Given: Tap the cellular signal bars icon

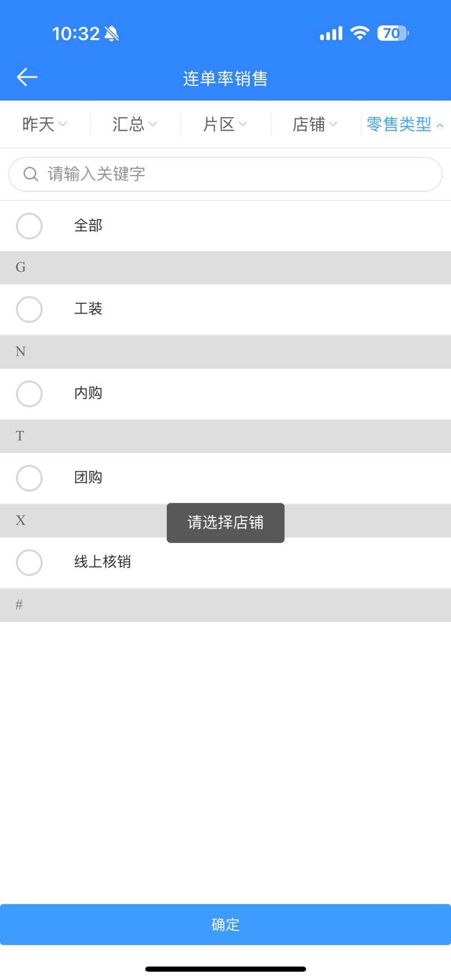Looking at the screenshot, I should click(x=331, y=34).
